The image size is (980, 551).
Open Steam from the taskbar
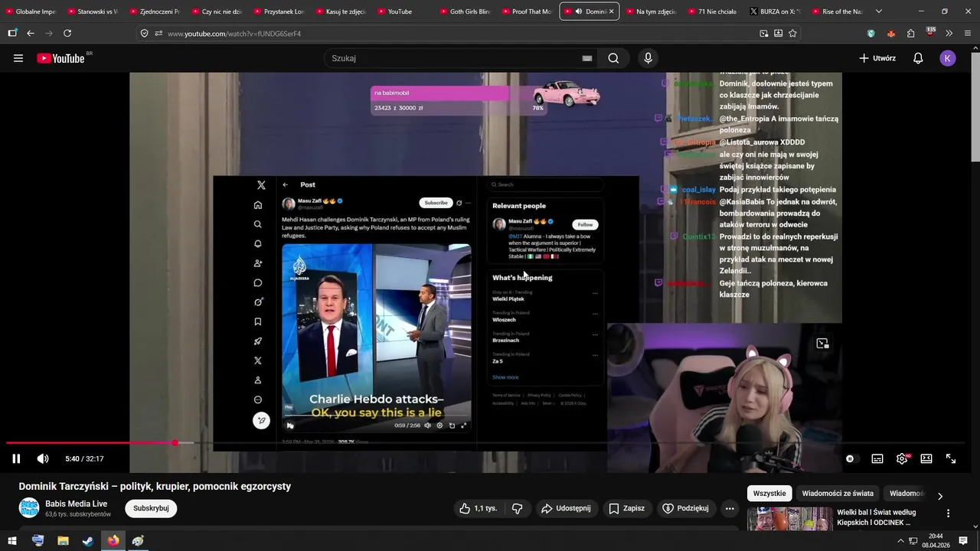88,541
